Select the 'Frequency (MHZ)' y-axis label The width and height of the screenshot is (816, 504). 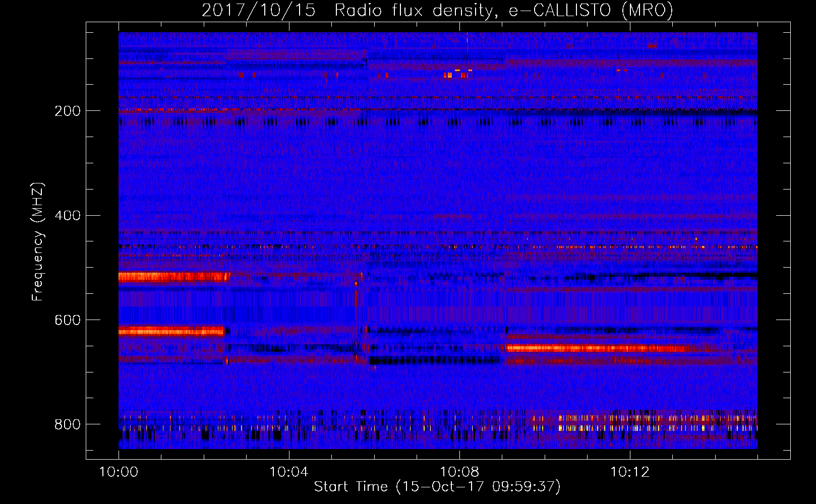point(38,241)
